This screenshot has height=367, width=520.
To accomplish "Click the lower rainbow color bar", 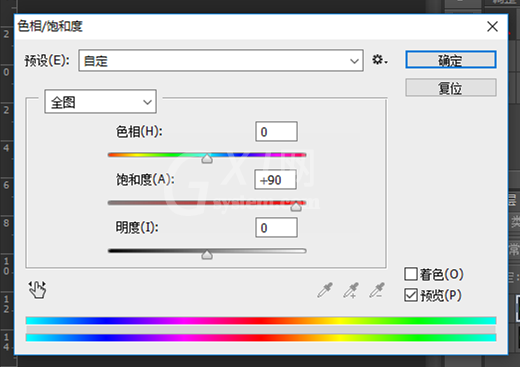I will click(x=261, y=337).
